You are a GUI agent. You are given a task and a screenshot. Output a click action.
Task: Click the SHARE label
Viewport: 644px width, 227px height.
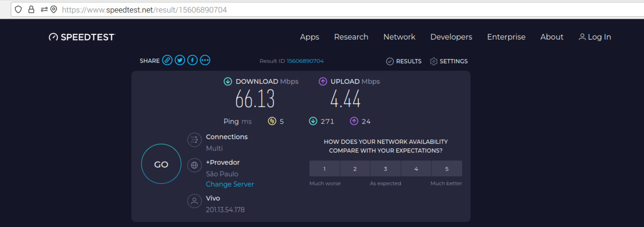150,61
